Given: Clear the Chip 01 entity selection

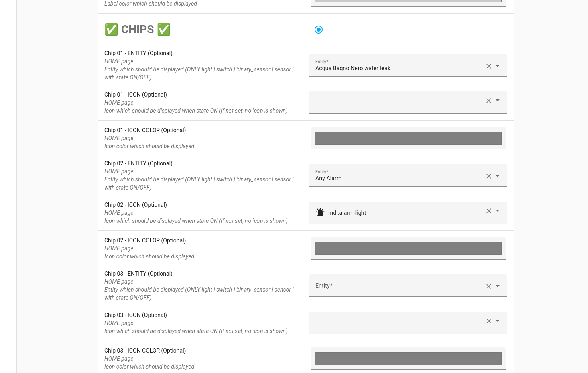Looking at the screenshot, I should [x=489, y=66].
